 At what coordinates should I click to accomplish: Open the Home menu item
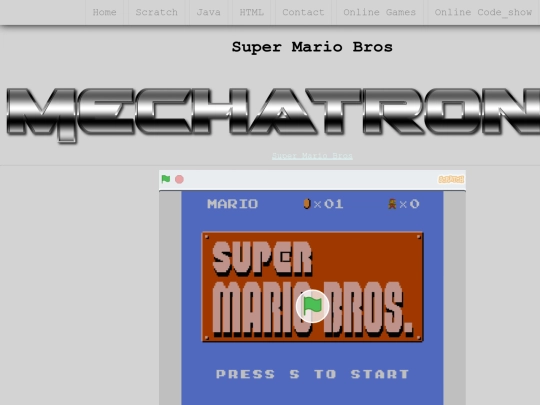[104, 12]
